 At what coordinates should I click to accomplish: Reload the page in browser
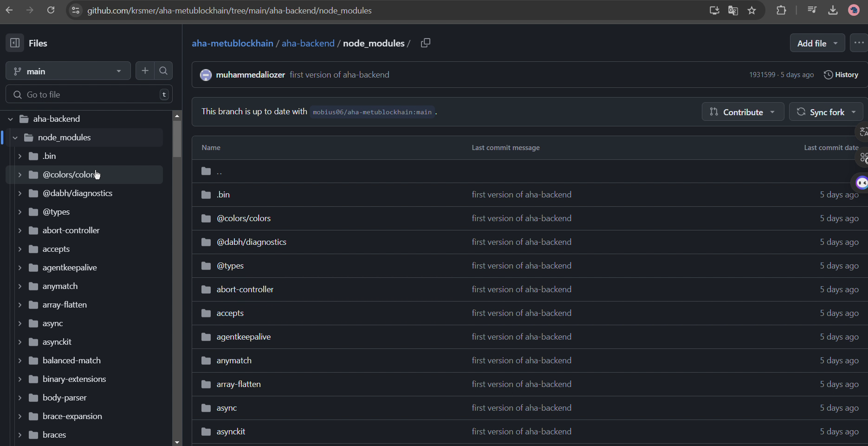pos(51,10)
